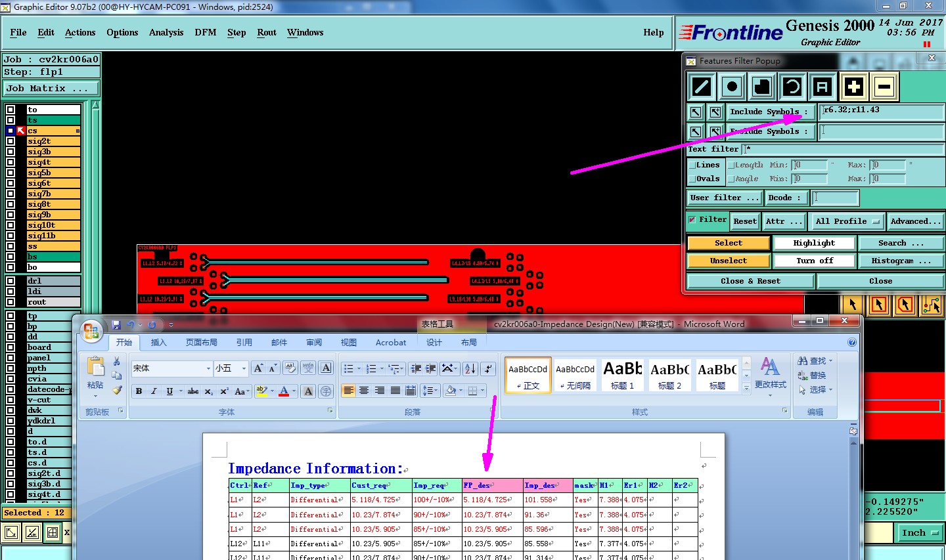Toggle the Line feature type filter
The width and height of the screenshot is (946, 560).
(x=702, y=87)
